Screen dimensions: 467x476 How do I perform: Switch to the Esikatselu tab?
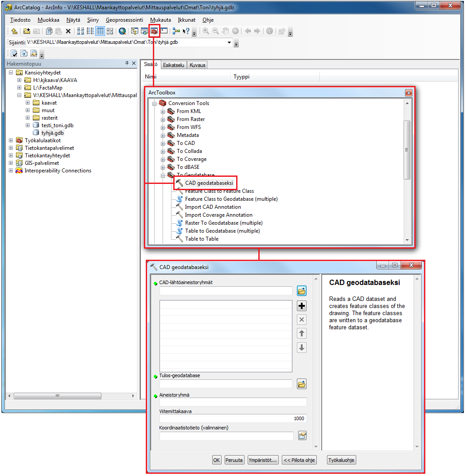click(x=174, y=65)
